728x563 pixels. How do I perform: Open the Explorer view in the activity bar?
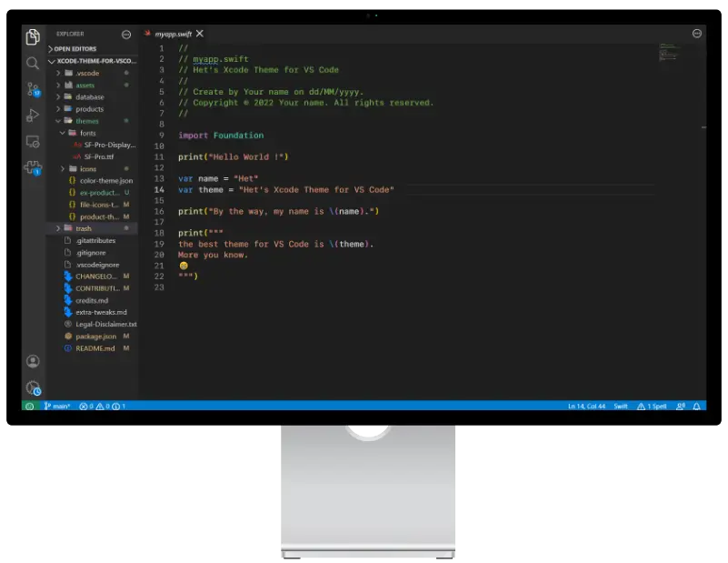33,36
